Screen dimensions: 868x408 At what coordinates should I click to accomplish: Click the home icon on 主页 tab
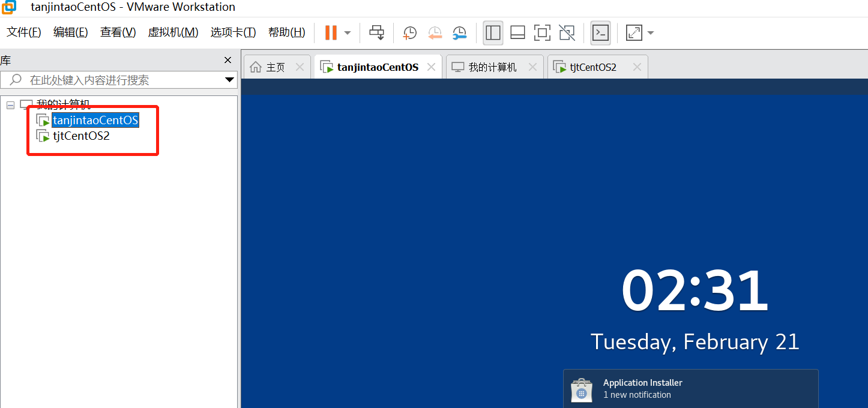coord(256,67)
